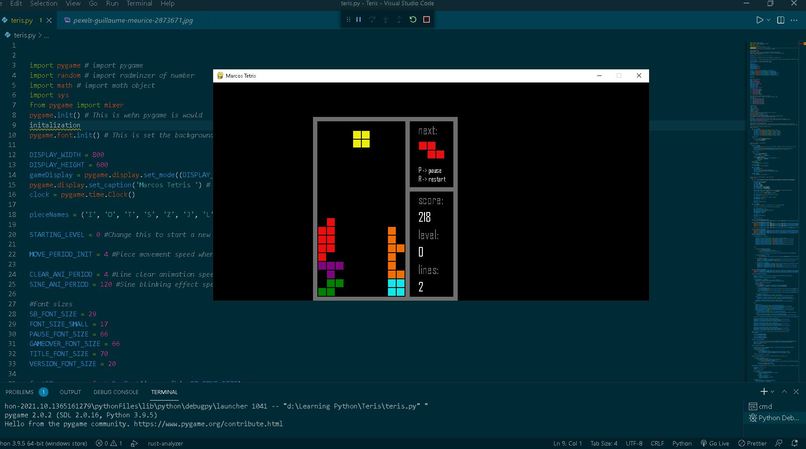This screenshot has width=806, height=449.
Task: Open the new terminal launch profile dropdown
Action: (772, 392)
